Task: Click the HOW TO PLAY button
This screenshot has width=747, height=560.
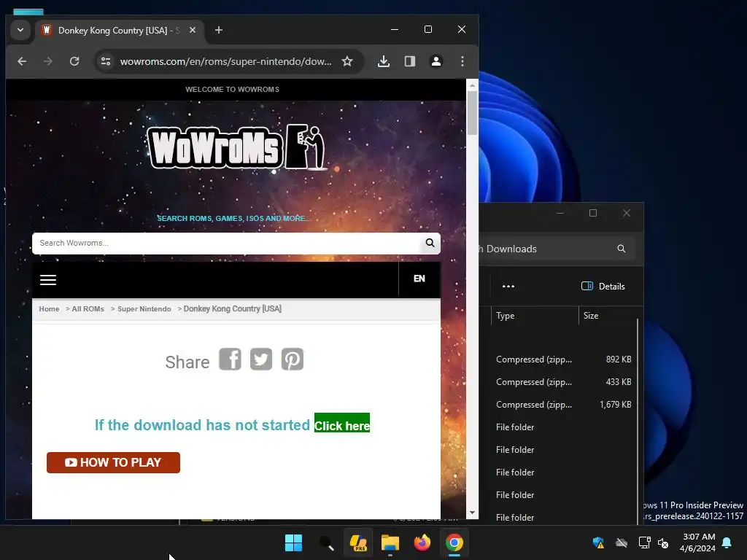Action: pos(113,462)
